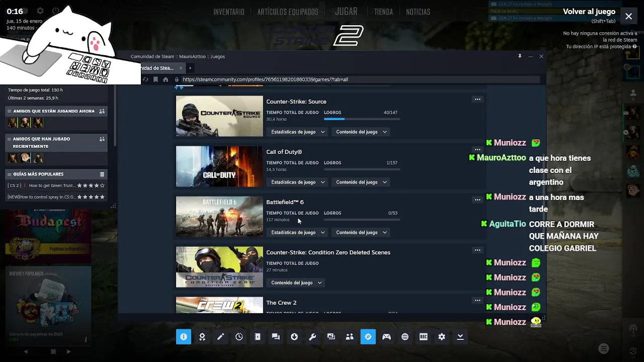Image resolution: width=644 pixels, height=362 pixels.
Task: Click Counter-Strike: Source achievements progress bar 40/147
Action: 362,119
